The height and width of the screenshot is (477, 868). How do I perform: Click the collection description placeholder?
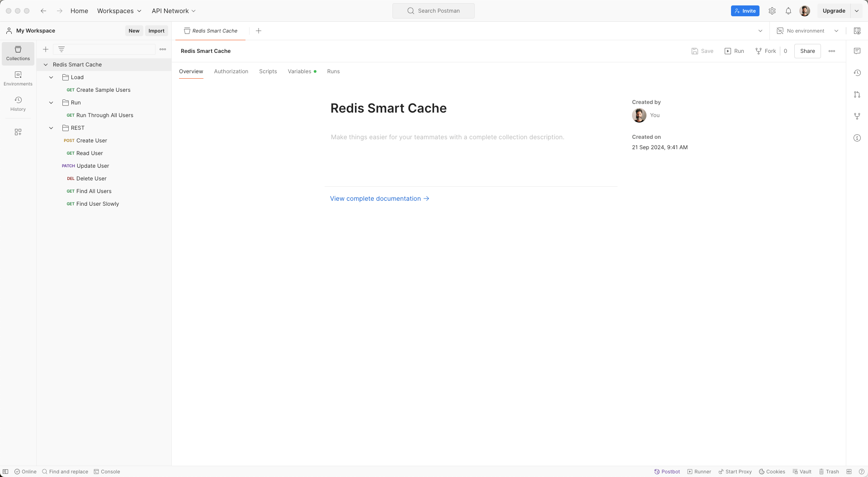[447, 137]
